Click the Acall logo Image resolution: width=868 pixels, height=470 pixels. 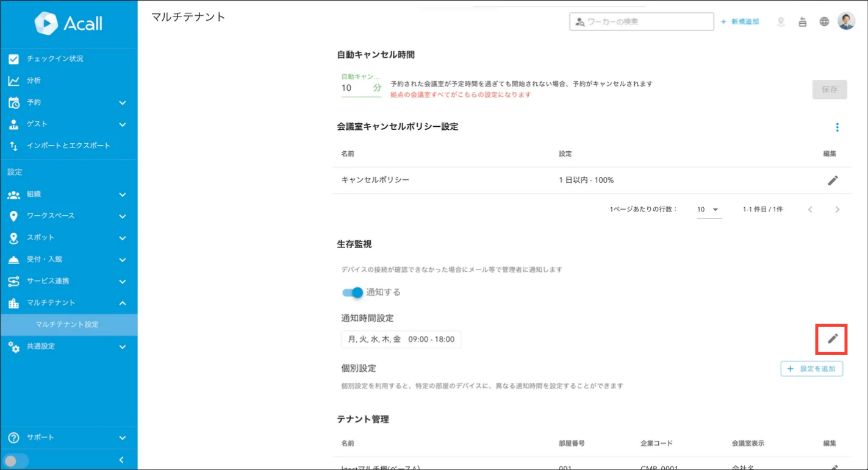68,23
